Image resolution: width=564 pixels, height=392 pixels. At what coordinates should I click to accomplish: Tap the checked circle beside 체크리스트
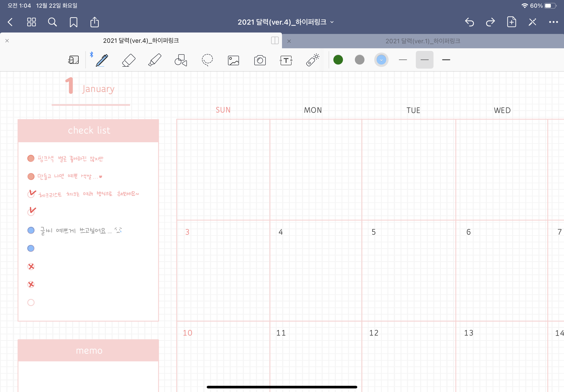click(x=31, y=194)
